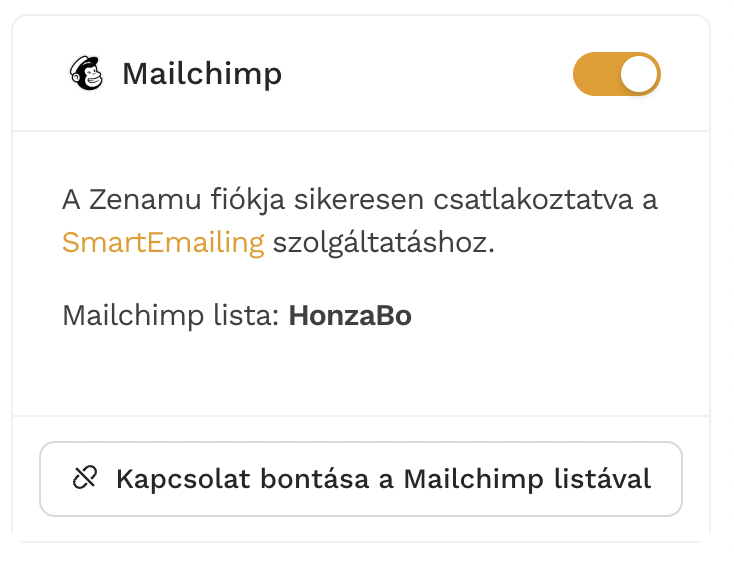Viewport: 734px width, 562px height.
Task: Click the Mailchimp card title text
Action: coord(202,74)
